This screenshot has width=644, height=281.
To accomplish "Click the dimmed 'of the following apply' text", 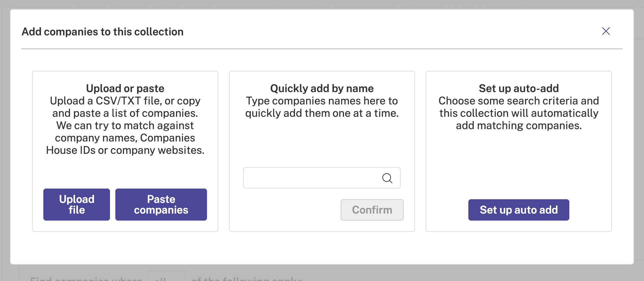I will 247,278.
